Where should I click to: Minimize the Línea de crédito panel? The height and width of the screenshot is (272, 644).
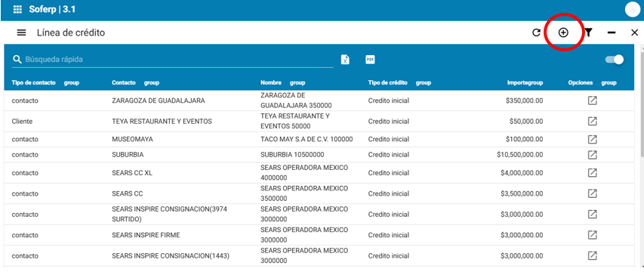pyautogui.click(x=612, y=33)
